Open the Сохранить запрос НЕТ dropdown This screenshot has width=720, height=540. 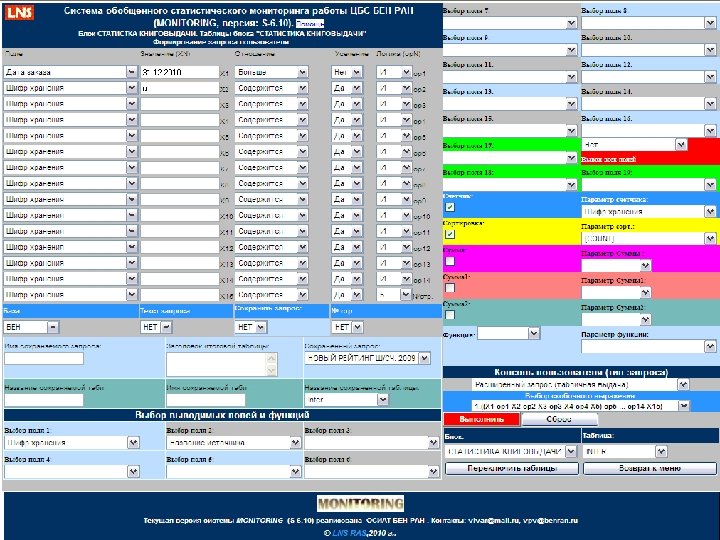[x=251, y=327]
